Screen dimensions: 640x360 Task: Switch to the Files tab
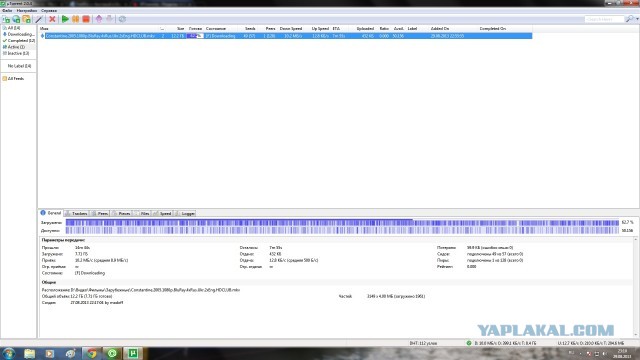coord(142,213)
